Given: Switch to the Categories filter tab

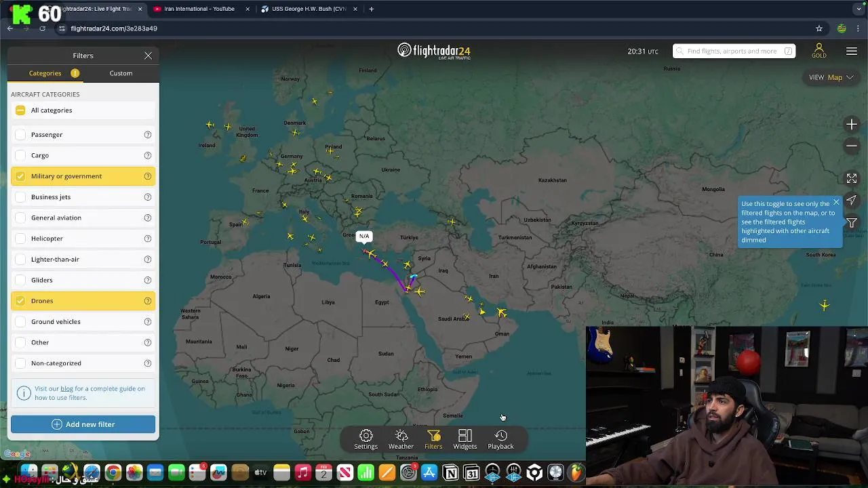Looking at the screenshot, I should pos(45,73).
